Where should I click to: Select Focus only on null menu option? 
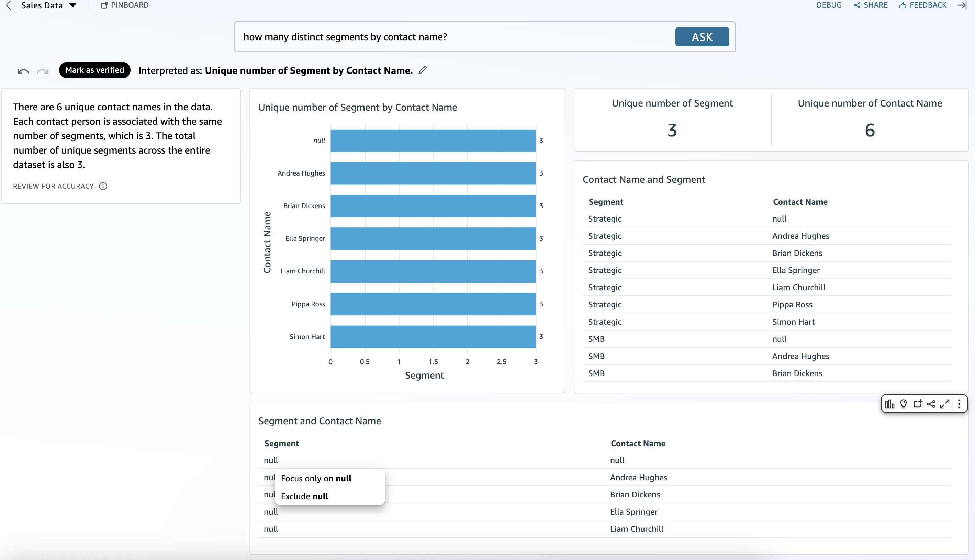point(316,479)
